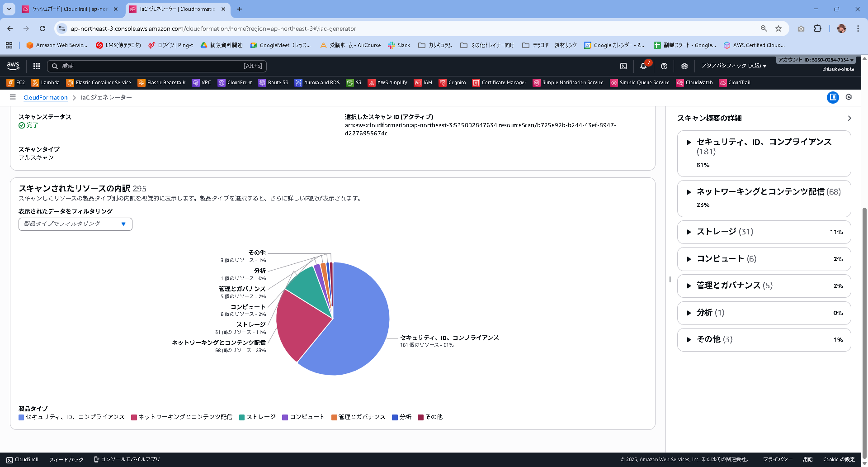Open Amazon Web Services bookmark
Viewport: 868px width, 467px height.
click(57, 45)
